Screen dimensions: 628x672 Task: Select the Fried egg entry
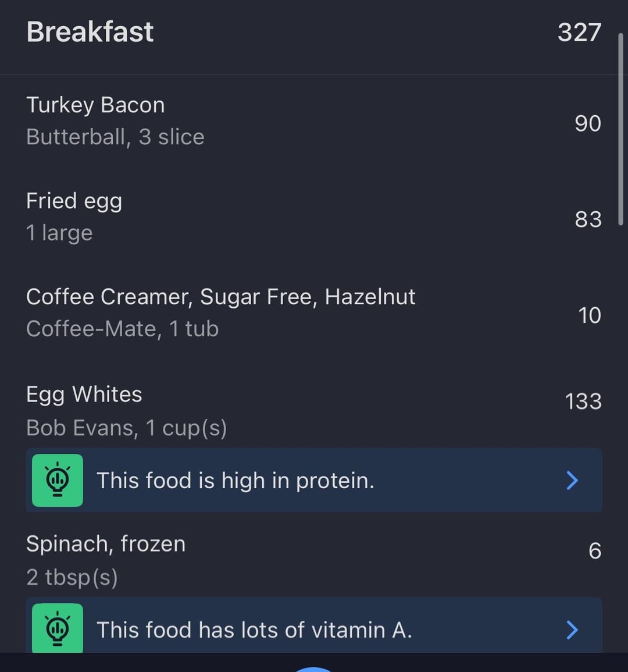pyautogui.click(x=314, y=217)
